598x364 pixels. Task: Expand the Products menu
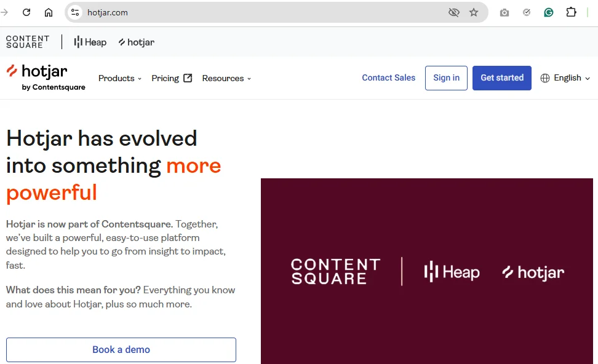point(120,78)
